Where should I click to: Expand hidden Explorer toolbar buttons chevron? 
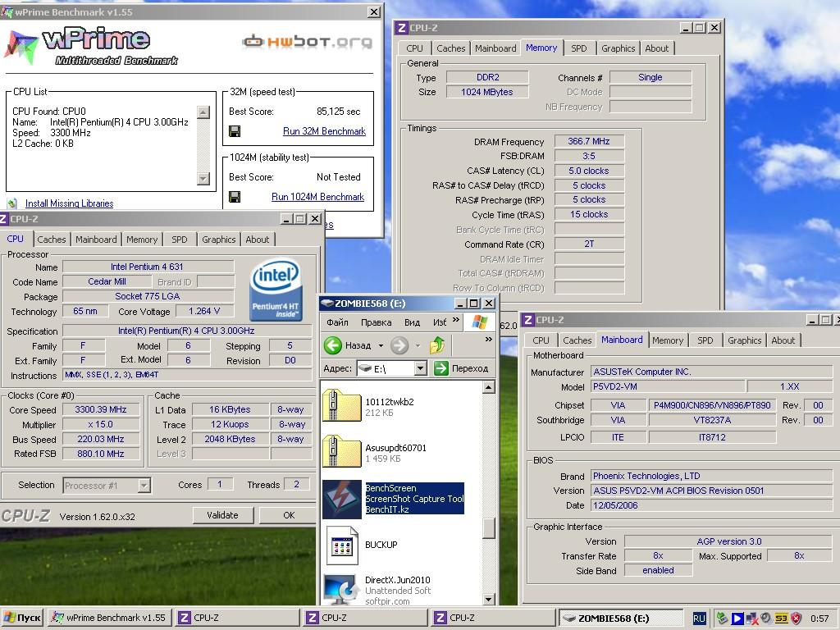coord(489,339)
